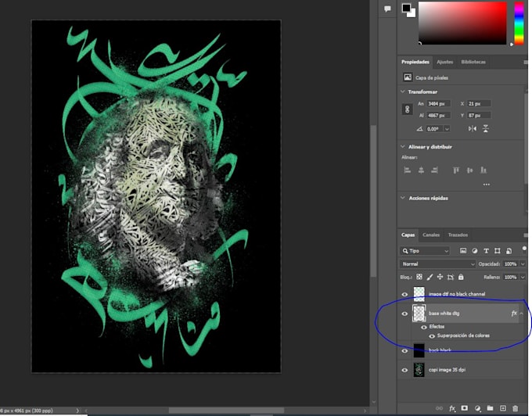Click the white background color swatch

click(412, 13)
